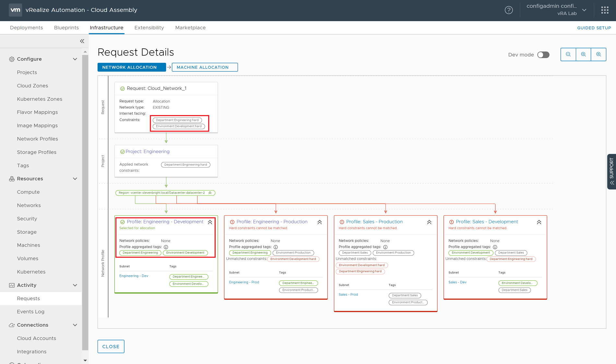
Task: Click the reset zoom magnifier icon
Action: pos(598,54)
